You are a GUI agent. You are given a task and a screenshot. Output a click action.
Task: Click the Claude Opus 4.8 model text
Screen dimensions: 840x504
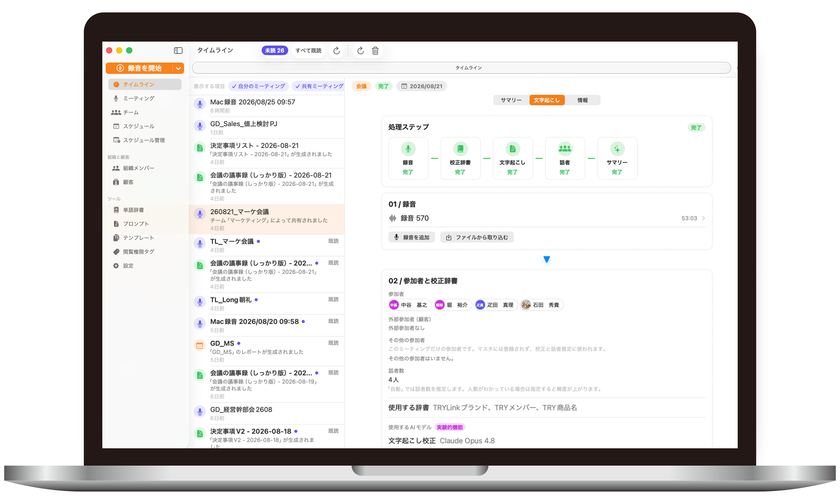pyautogui.click(x=467, y=441)
